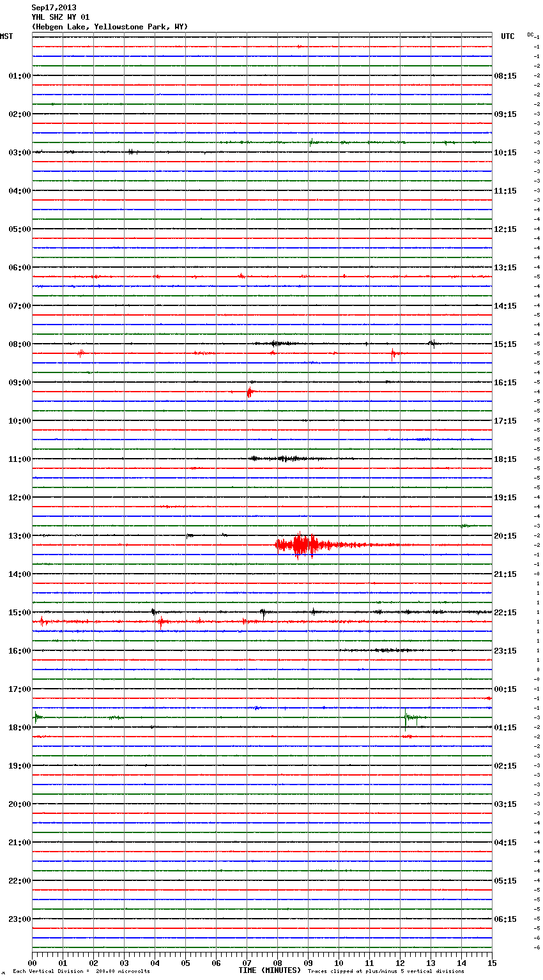543x980 pixels.
Task: Click the Traces clipped at plus/minus 5 note
Action: [x=386, y=972]
